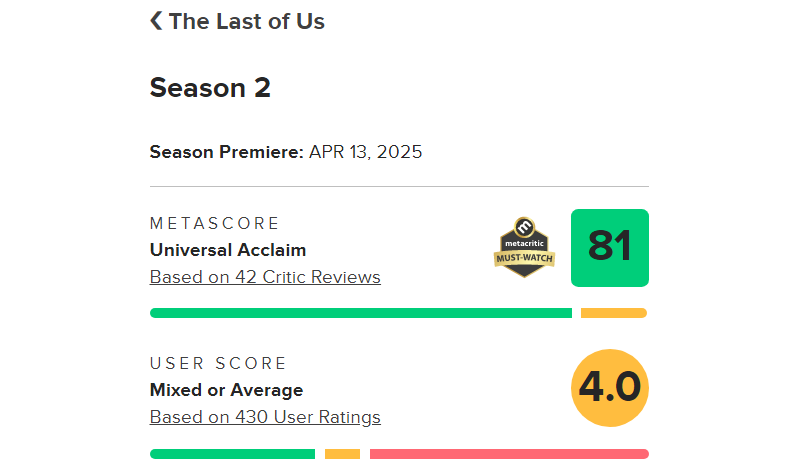Click the Metacritic Must-Watch badge
800x471 pixels.
coord(524,247)
